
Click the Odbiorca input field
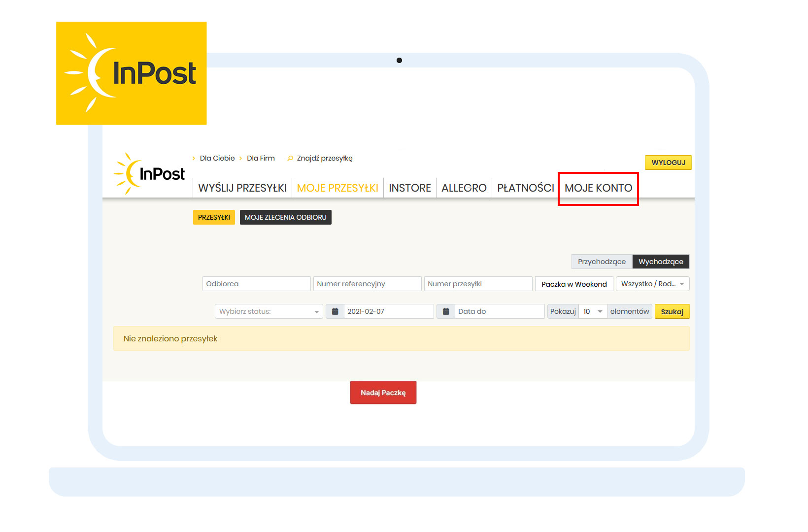[257, 284]
